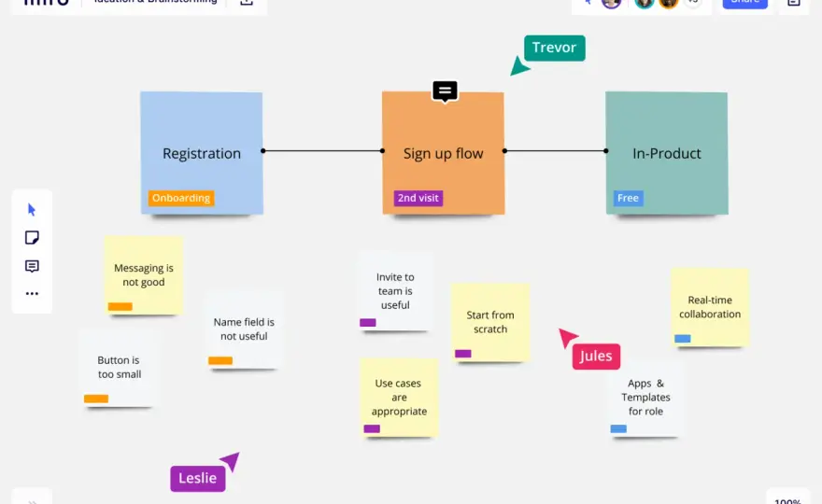Choose the sticky note tool

pyautogui.click(x=32, y=238)
